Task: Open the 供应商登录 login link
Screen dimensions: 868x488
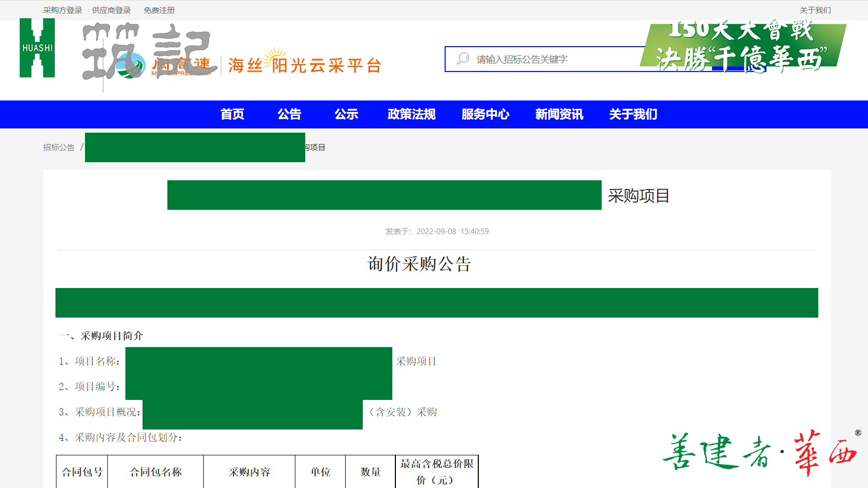Action: tap(111, 10)
